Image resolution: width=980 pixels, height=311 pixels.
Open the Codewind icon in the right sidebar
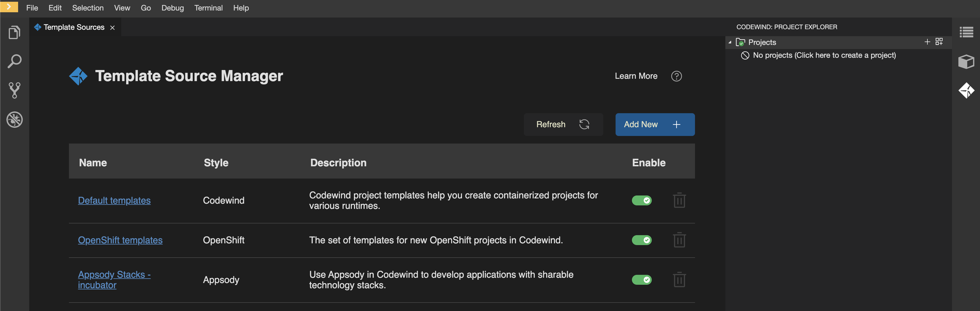click(967, 90)
